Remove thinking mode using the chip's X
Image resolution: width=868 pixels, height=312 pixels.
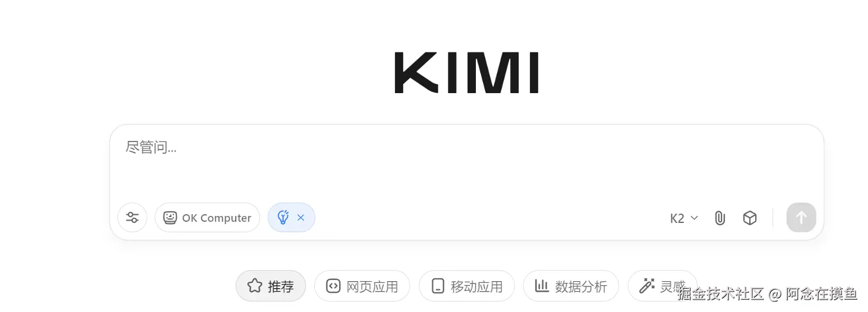(x=301, y=218)
